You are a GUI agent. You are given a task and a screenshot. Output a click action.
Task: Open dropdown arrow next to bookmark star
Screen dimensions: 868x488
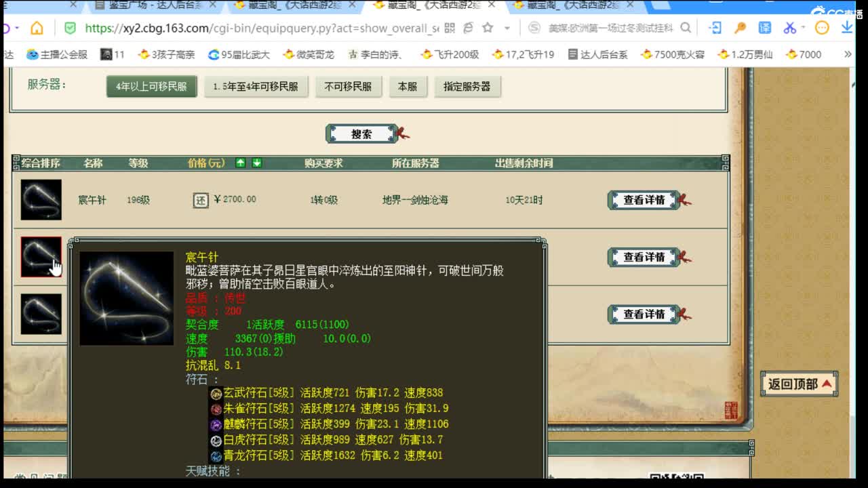(507, 28)
